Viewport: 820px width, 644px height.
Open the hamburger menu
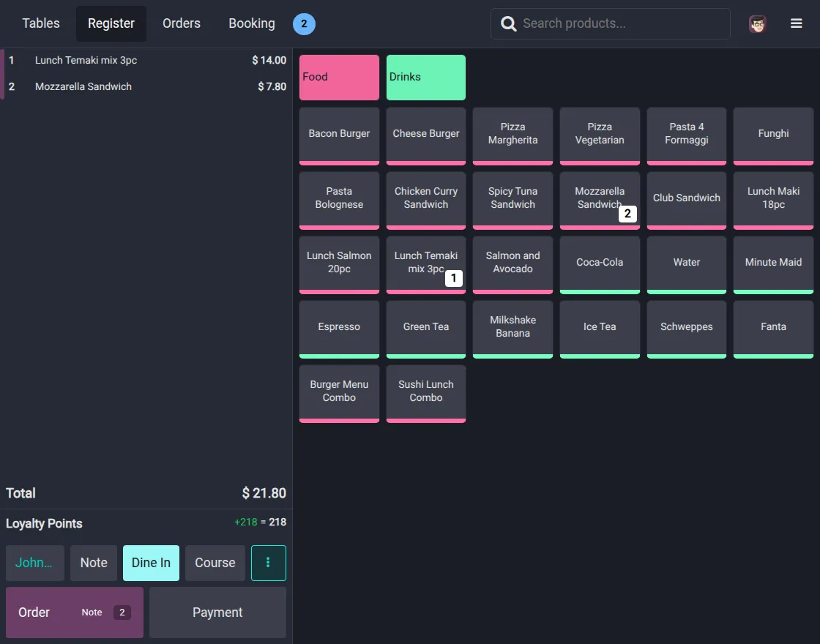tap(797, 23)
